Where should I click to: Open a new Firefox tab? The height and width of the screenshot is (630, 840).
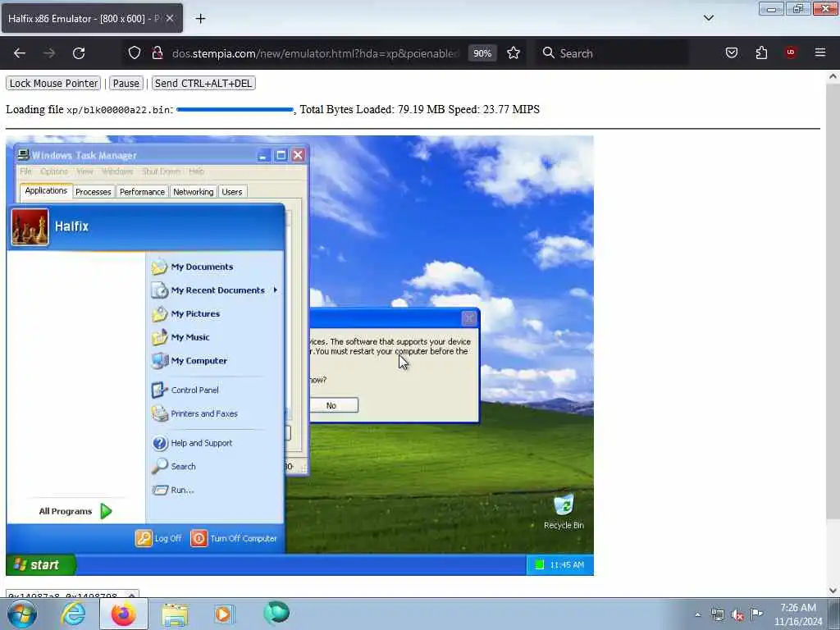[x=200, y=19]
